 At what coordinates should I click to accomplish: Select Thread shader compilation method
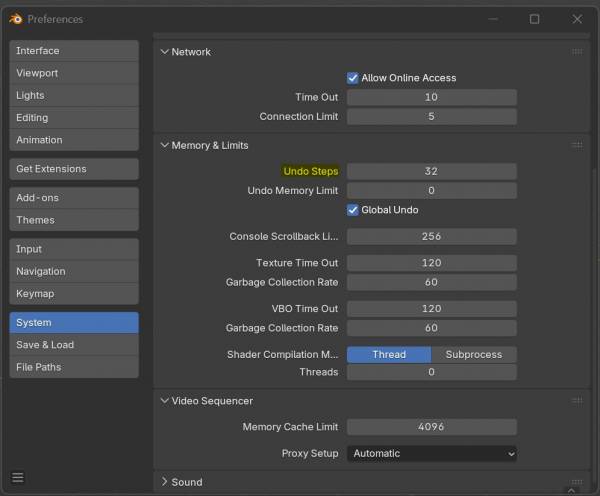click(389, 354)
